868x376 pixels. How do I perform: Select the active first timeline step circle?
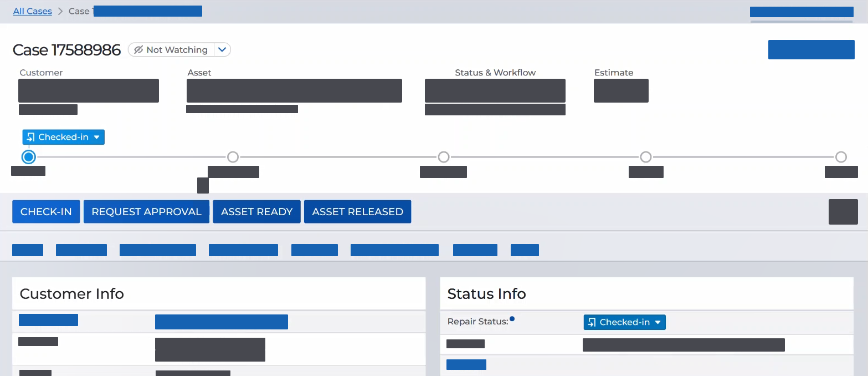[x=29, y=157]
